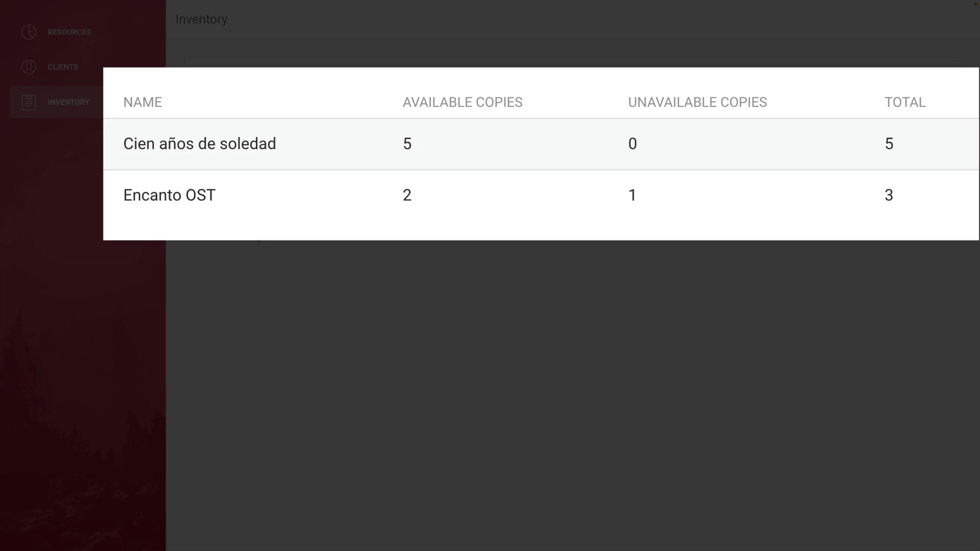
Task: Click the Inventory page title
Action: [x=201, y=19]
